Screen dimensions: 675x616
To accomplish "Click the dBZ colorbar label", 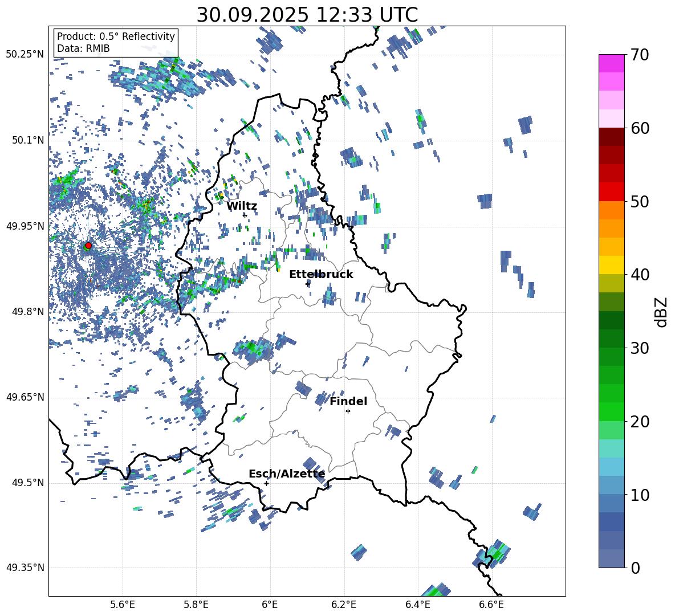I will click(x=662, y=312).
